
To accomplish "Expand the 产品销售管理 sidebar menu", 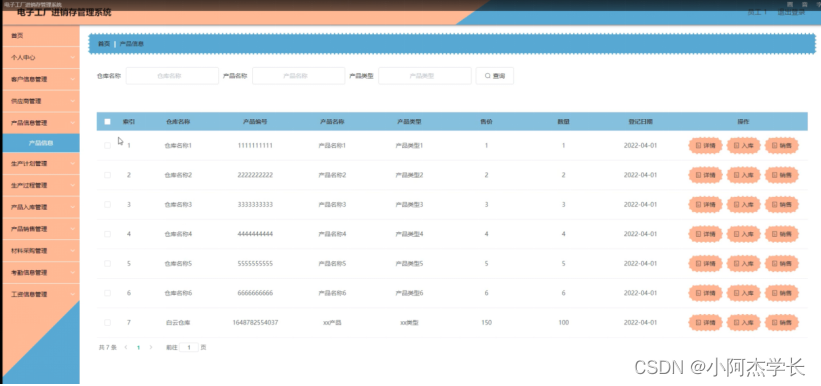I will coord(41,229).
